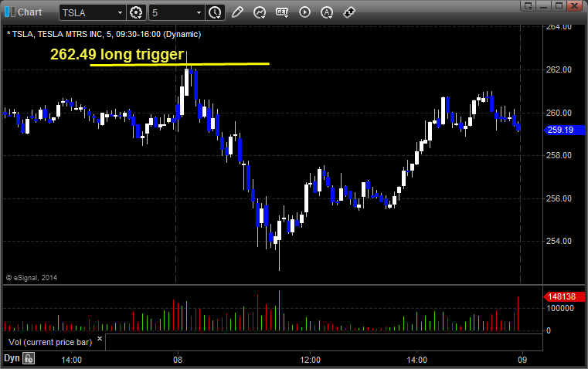
Task: Open the window options dropdown icon
Action: [529, 5]
